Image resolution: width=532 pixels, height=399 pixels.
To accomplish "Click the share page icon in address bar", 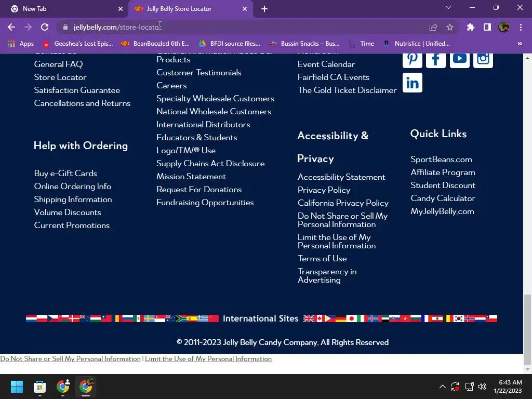I will pos(433,27).
